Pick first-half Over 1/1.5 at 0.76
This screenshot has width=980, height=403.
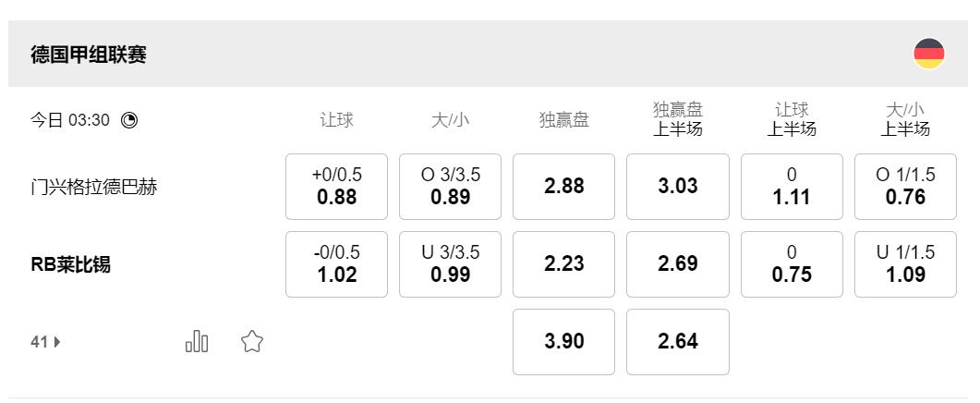(x=905, y=187)
